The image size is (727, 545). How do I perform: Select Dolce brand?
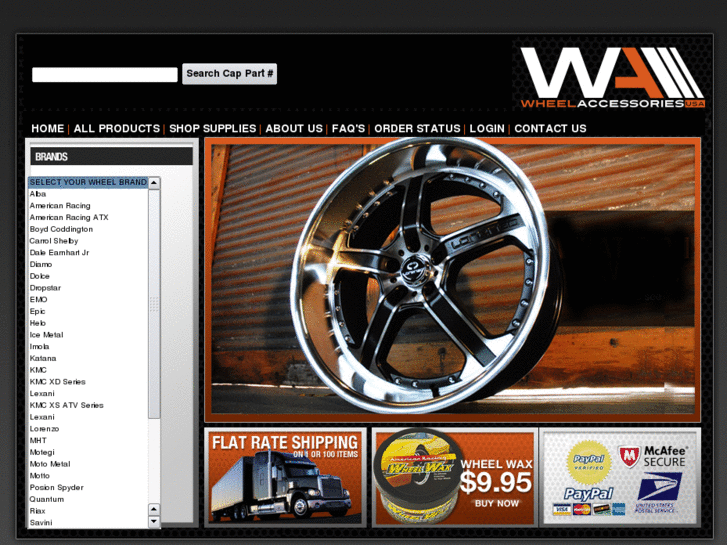pos(88,276)
